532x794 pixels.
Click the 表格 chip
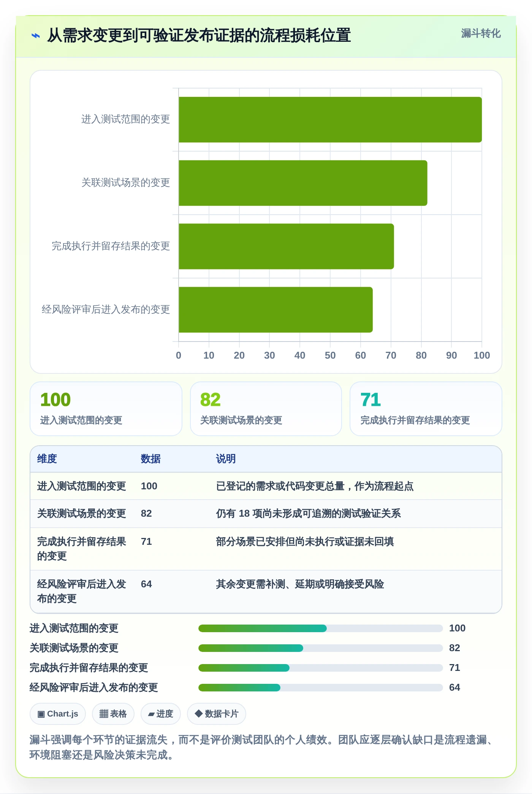click(113, 714)
